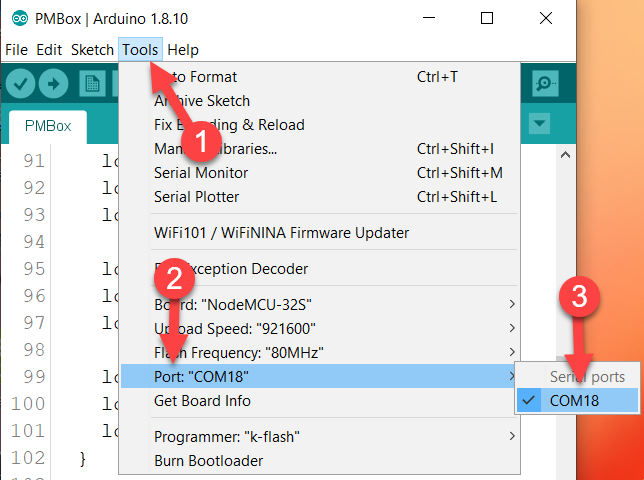Open the Sketch menu

(x=92, y=50)
